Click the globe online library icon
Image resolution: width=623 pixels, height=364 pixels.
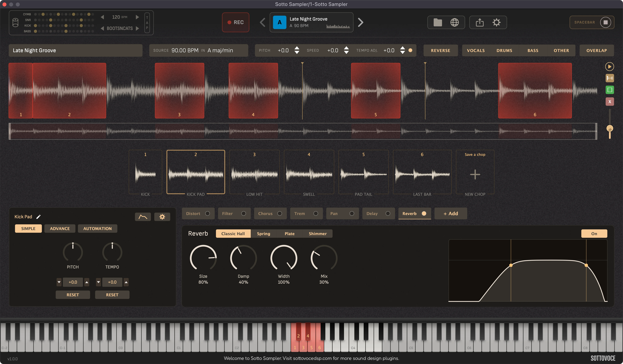[454, 22]
